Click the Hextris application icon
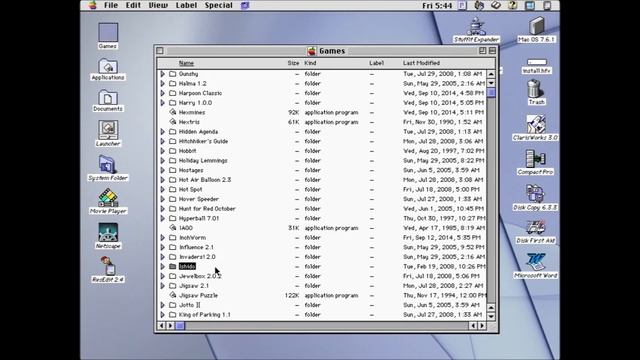This screenshot has height=360, width=640. (x=173, y=122)
